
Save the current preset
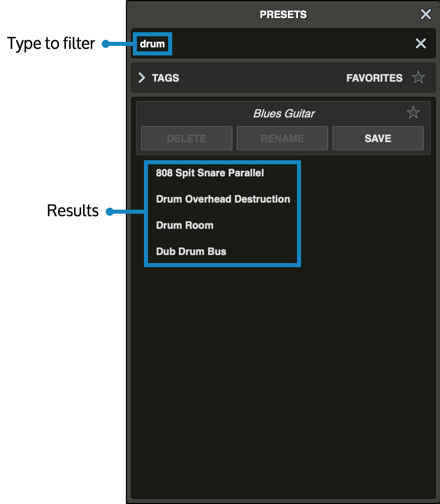(378, 138)
